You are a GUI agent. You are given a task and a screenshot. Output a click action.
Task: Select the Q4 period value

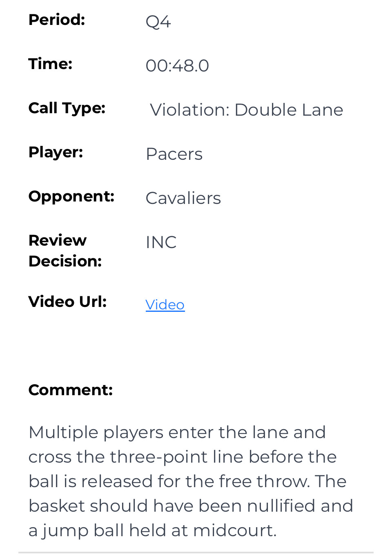(158, 22)
